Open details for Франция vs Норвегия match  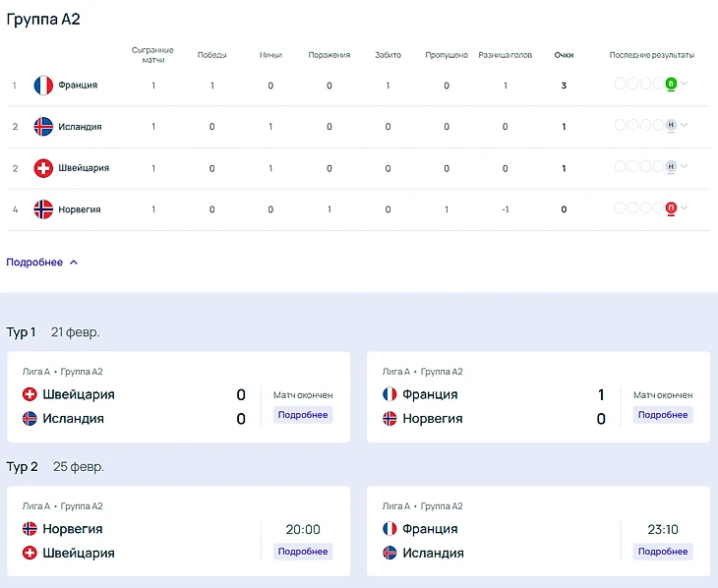[663, 415]
